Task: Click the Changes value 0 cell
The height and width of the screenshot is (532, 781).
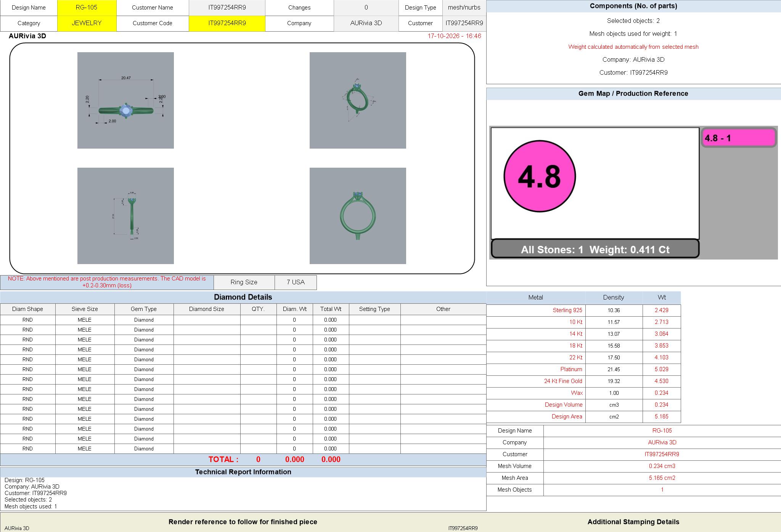Action: pyautogui.click(x=366, y=8)
